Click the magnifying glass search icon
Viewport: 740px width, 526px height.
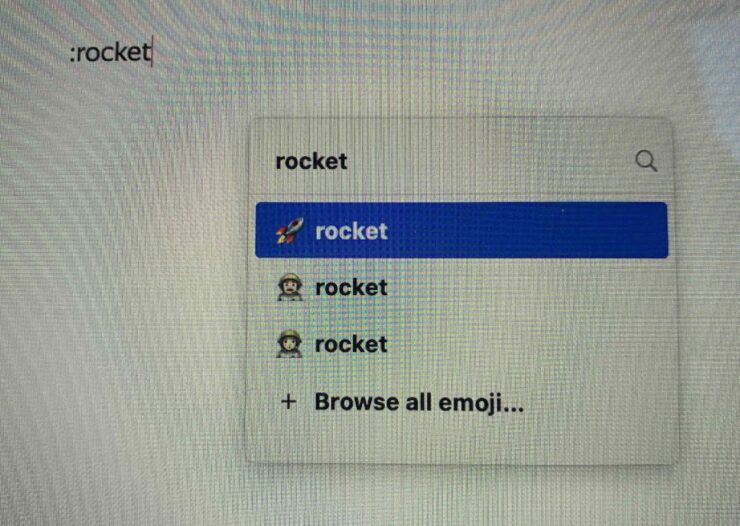[x=646, y=161]
